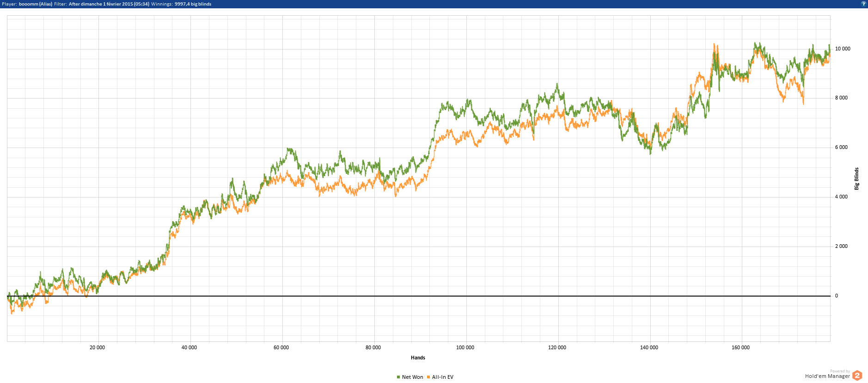Screen dimensions: 868x383
Task: Click the "Net Won" legend label
Action: pos(413,377)
